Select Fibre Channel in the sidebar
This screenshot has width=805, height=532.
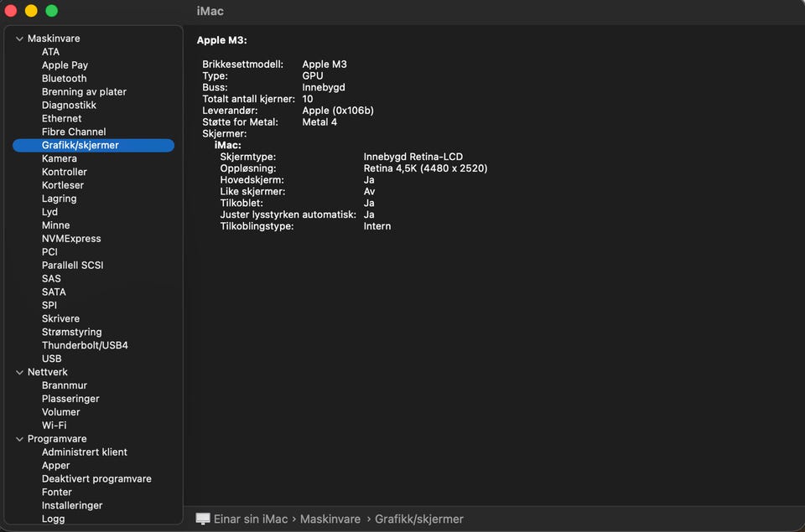click(74, 132)
